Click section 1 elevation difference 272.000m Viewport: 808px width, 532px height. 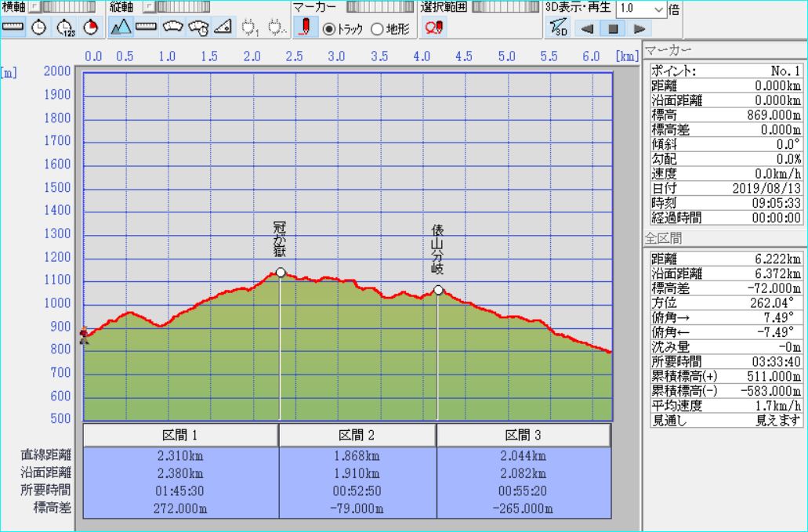(x=180, y=508)
